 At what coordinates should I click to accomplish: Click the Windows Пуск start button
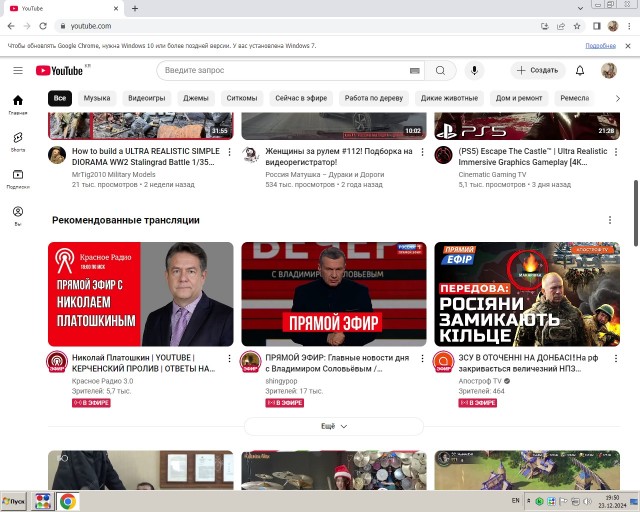click(13, 501)
